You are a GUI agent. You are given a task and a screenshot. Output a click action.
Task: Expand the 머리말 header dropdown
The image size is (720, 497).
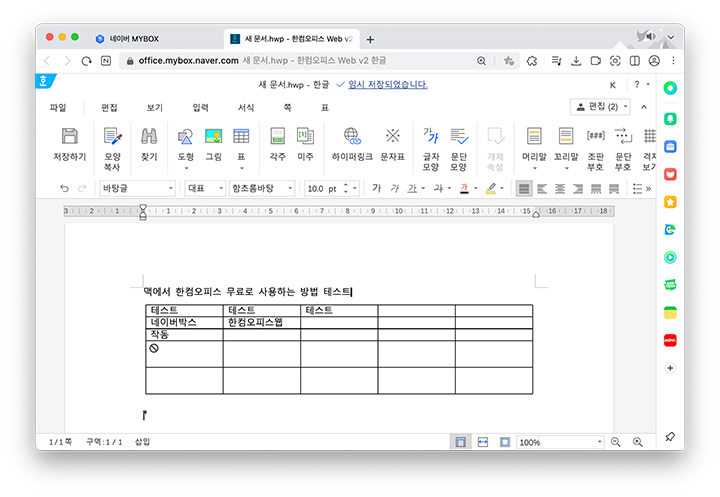tap(534, 168)
